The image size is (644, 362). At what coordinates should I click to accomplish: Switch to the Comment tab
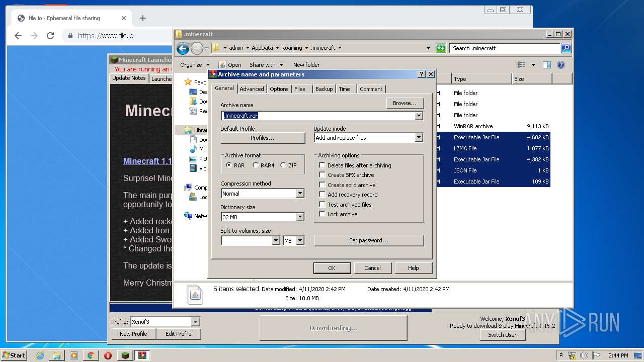(x=371, y=89)
